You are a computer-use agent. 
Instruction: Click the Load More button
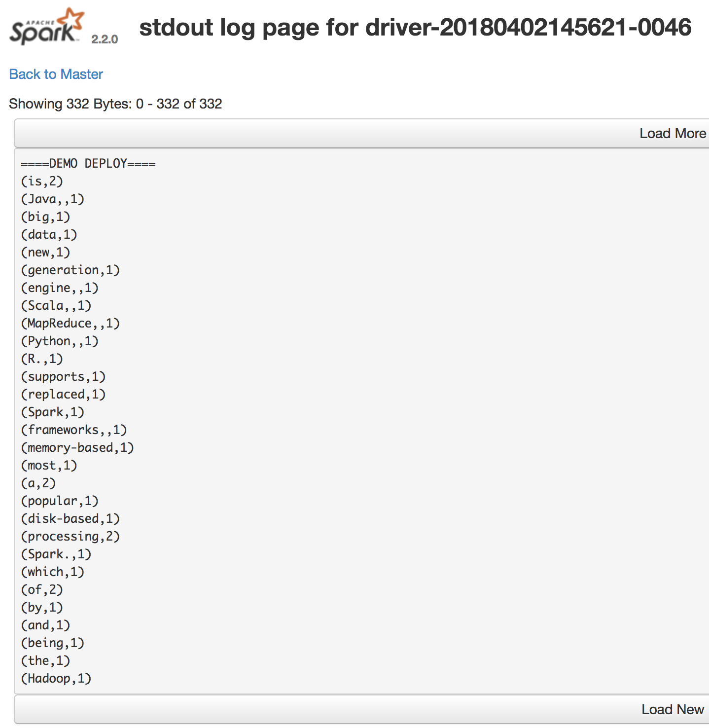[361, 133]
